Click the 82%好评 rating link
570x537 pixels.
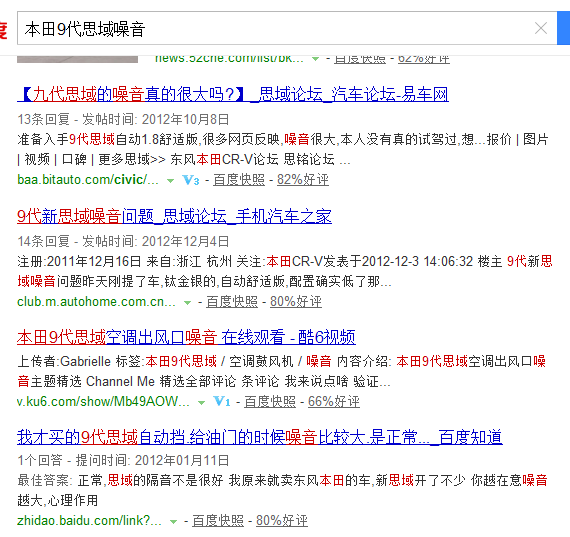[x=303, y=180]
